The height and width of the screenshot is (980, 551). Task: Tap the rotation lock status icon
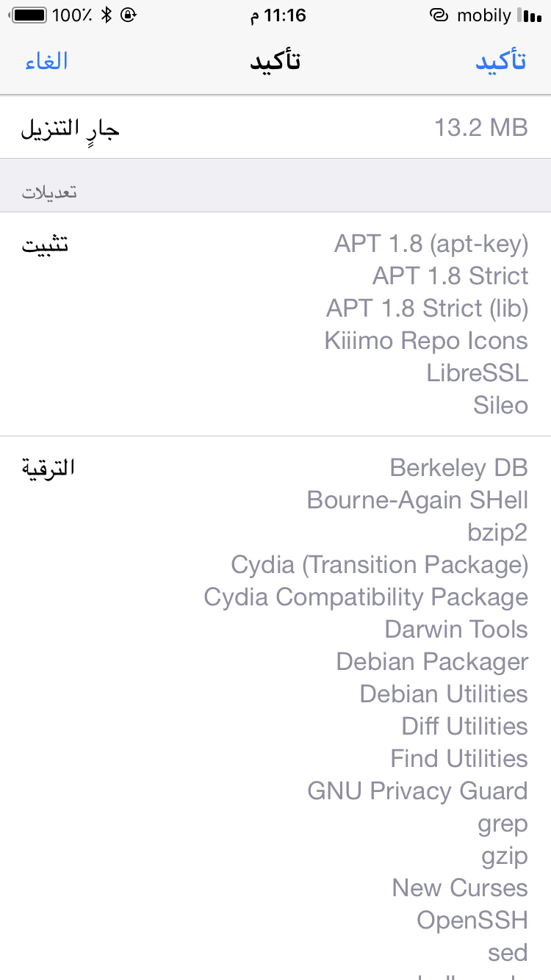pyautogui.click(x=129, y=15)
